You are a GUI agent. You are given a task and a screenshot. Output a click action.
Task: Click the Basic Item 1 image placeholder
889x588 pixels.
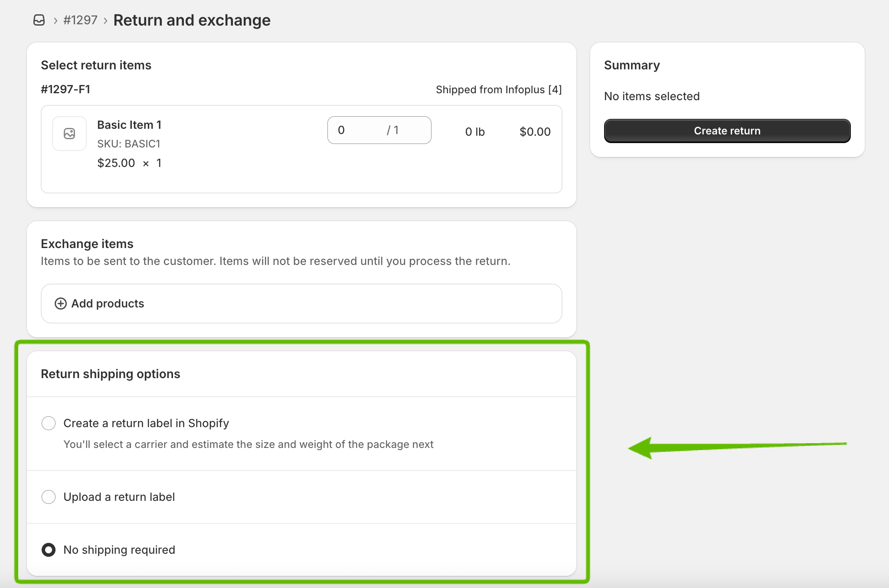(x=69, y=134)
